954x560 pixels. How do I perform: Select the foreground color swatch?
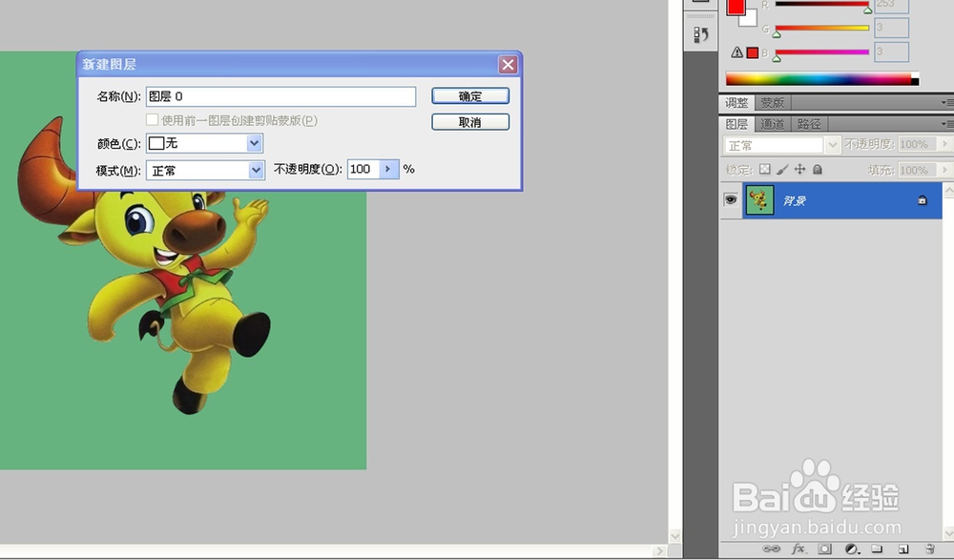point(736,7)
